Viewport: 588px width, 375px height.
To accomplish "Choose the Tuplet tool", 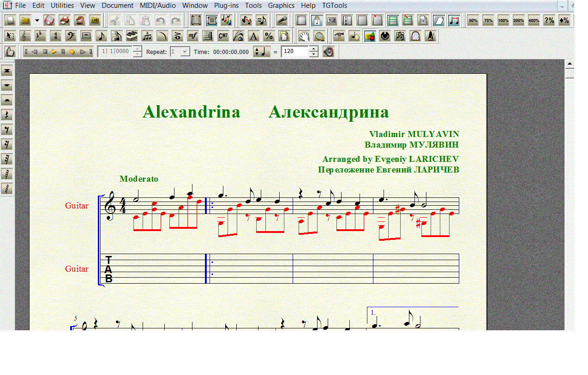I will [x=147, y=36].
